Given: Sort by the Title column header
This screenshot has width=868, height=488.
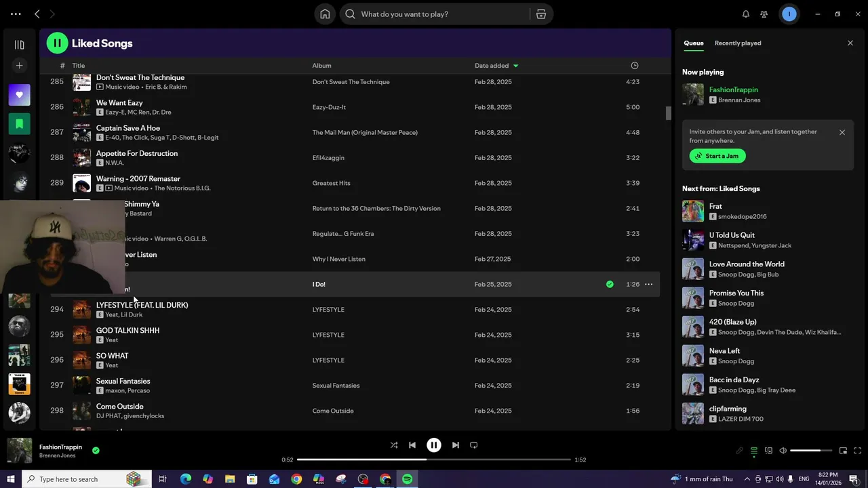Looking at the screenshot, I should click(x=79, y=66).
